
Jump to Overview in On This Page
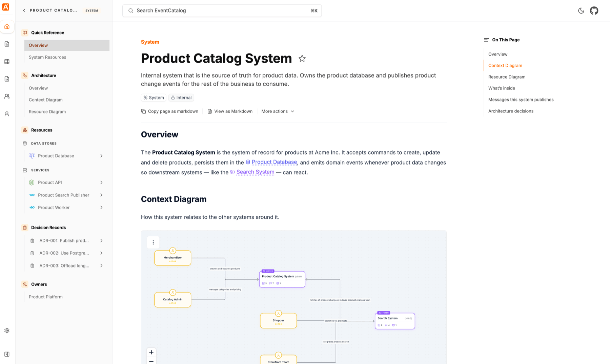pyautogui.click(x=498, y=54)
